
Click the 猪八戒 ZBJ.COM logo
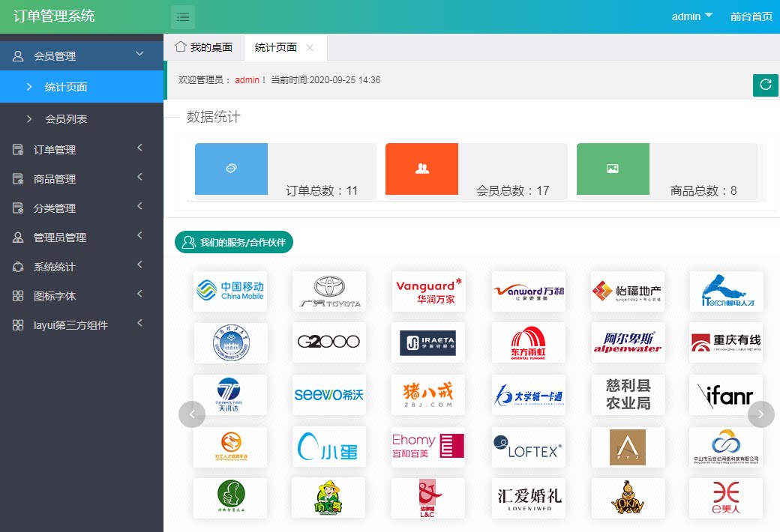(x=428, y=395)
